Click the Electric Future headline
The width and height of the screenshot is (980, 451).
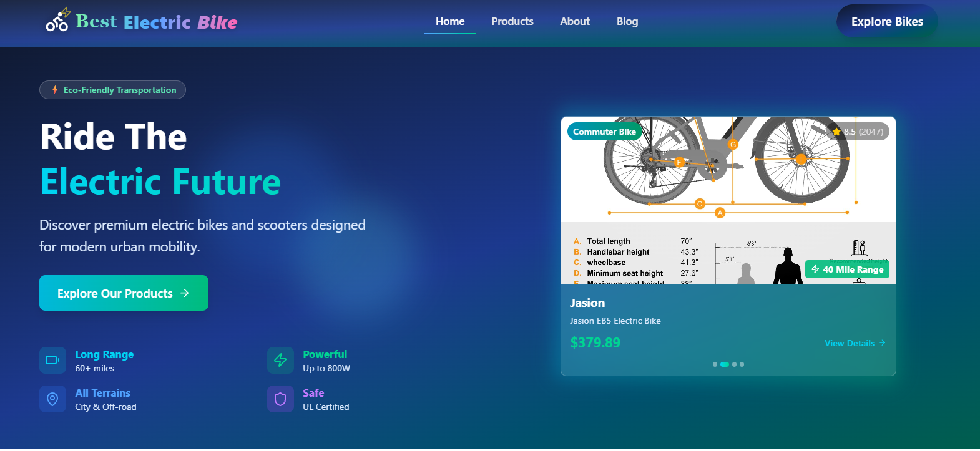160,182
